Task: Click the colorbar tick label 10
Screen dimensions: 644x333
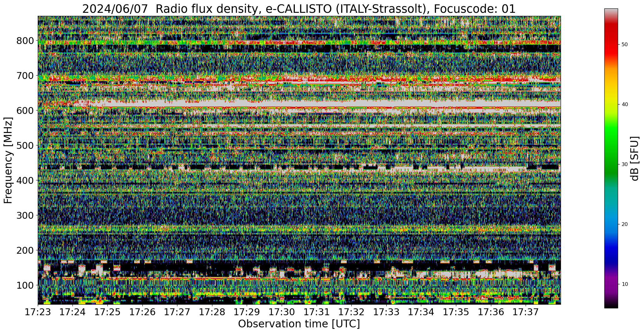Action: tap(625, 284)
